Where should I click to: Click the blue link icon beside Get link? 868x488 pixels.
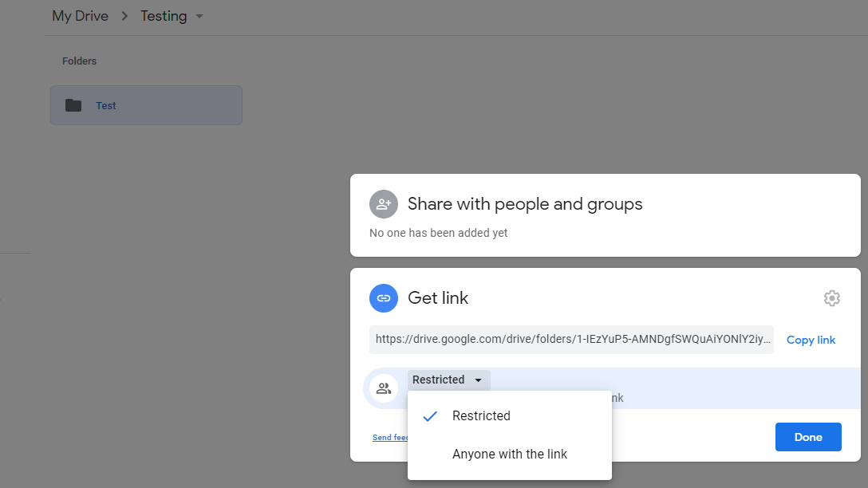click(383, 298)
